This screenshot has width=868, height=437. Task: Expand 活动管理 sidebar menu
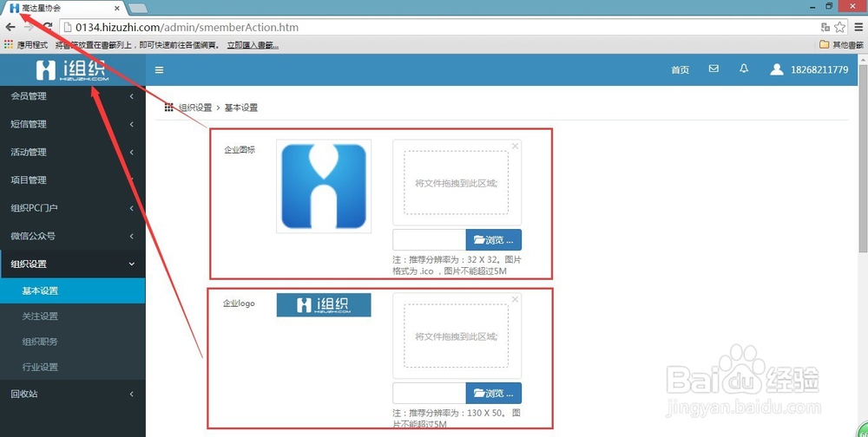(73, 152)
